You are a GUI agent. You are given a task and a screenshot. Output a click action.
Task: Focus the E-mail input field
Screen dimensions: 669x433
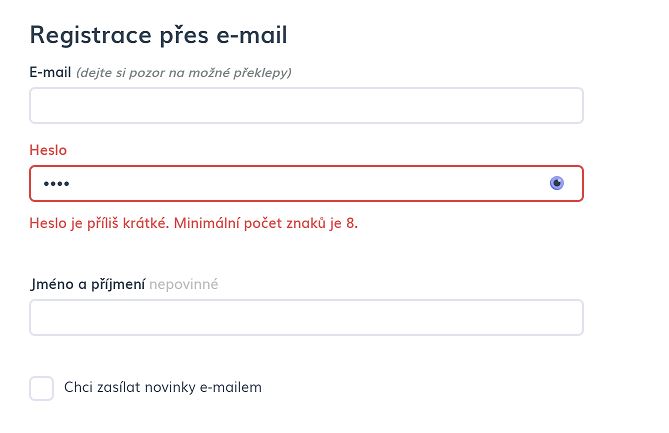306,105
